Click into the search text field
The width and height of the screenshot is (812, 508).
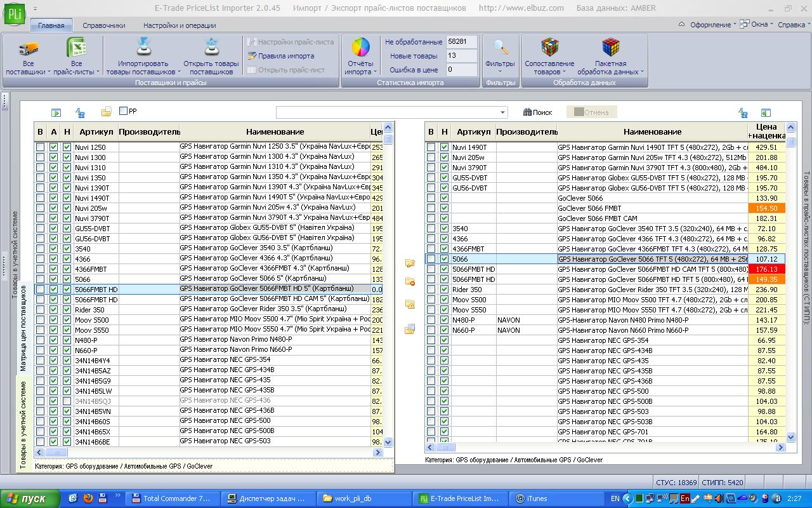(x=388, y=112)
